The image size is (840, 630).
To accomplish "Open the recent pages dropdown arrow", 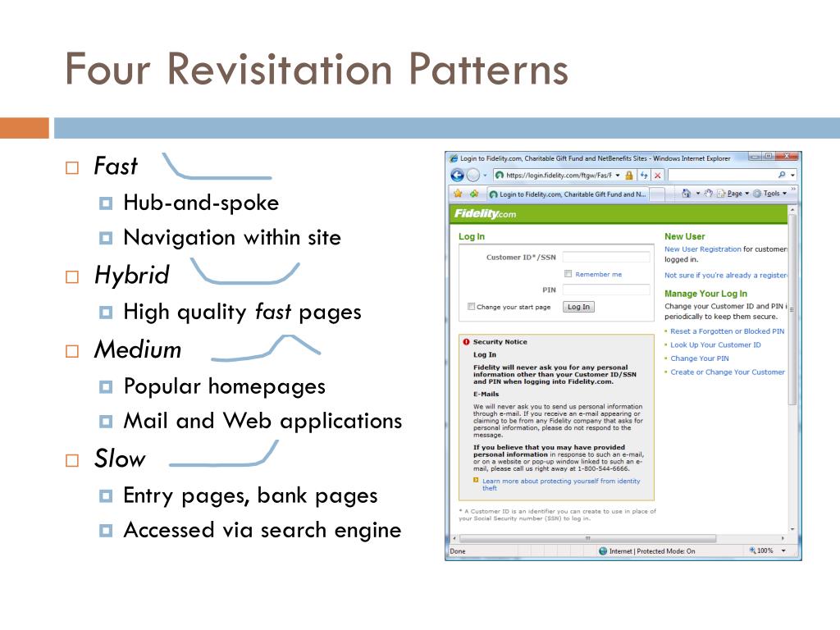I will [x=485, y=176].
